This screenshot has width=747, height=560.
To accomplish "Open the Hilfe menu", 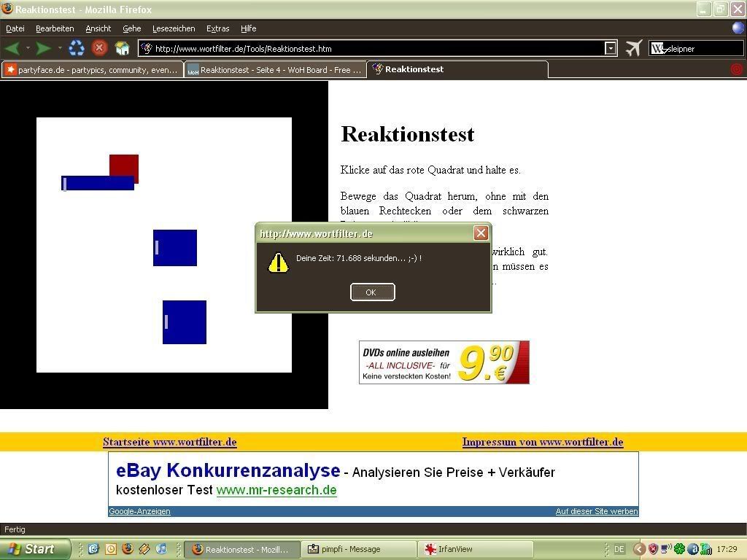I will click(x=249, y=28).
